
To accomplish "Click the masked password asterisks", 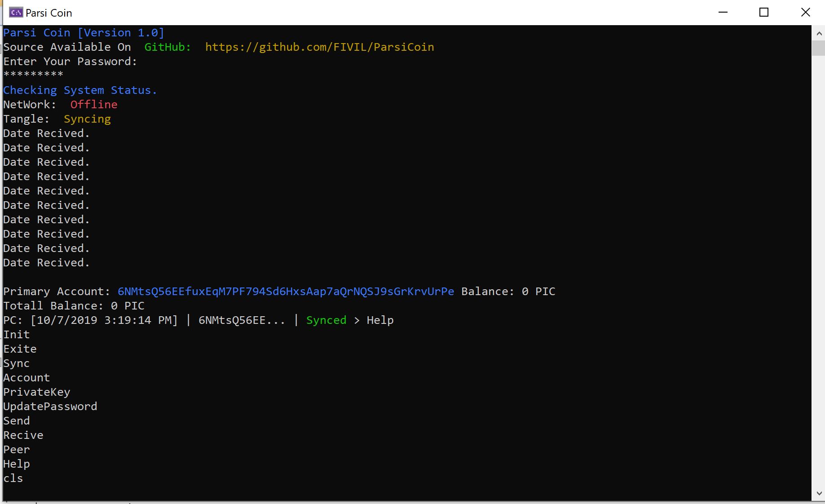I will [33, 75].
